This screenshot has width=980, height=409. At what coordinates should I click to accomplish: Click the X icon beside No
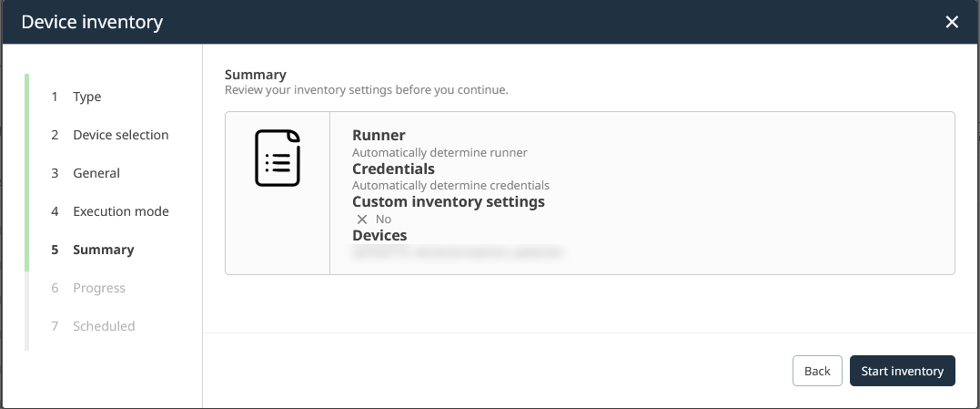pyautogui.click(x=362, y=220)
